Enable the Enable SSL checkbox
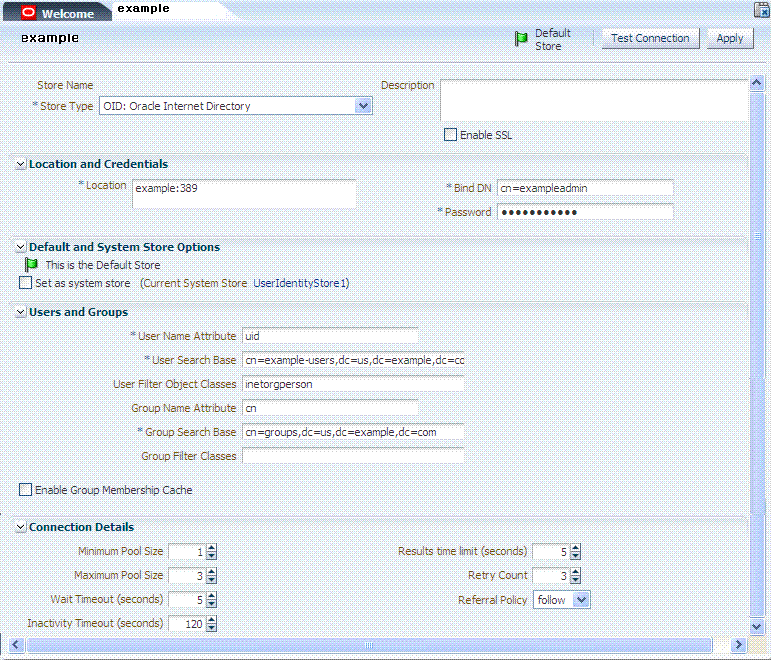Viewport: 771px width, 660px height. (450, 135)
